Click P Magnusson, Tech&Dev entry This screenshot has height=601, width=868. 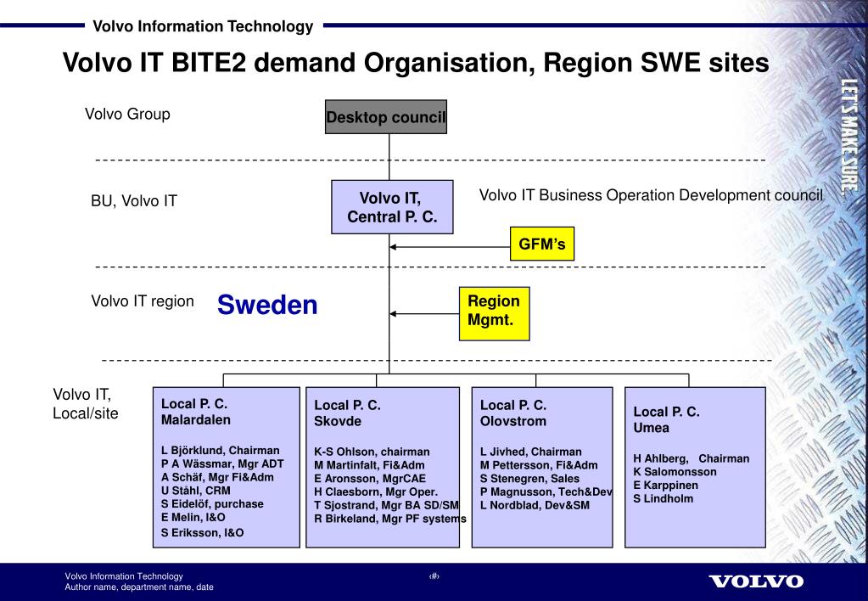[x=546, y=491]
